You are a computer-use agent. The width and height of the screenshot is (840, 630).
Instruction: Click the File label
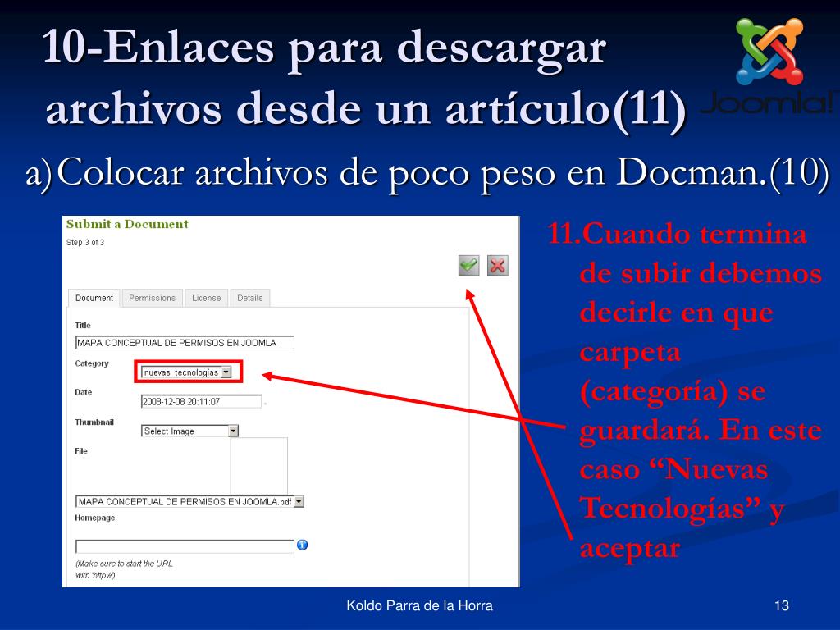click(81, 451)
